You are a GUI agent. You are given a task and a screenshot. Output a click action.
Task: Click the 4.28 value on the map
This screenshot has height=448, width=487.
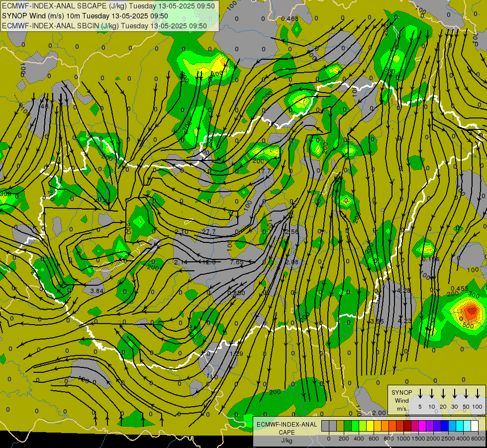click(x=404, y=291)
